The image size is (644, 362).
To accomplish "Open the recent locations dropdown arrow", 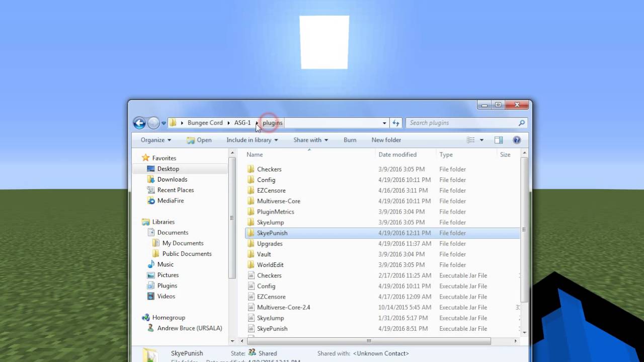I will point(164,123).
